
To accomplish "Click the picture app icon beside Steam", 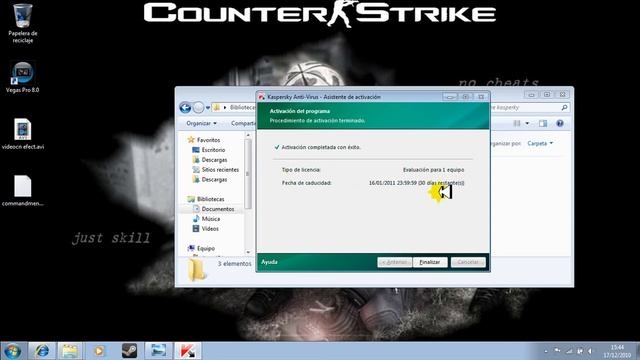I will pos(158,351).
